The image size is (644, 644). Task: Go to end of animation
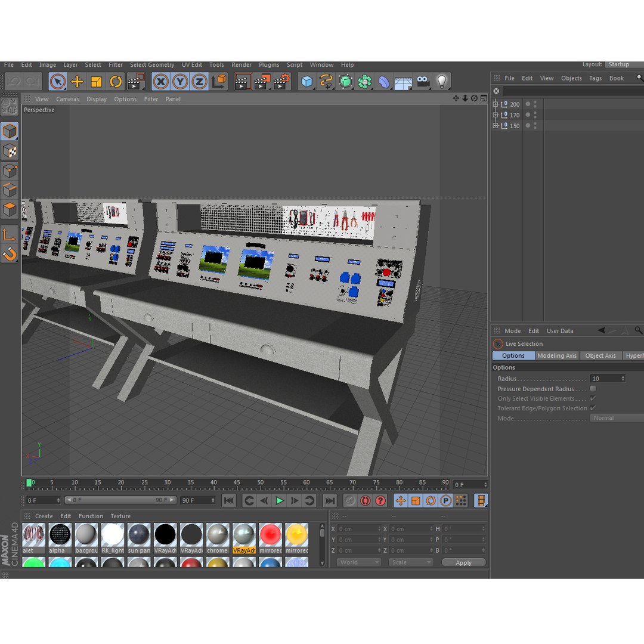(330, 501)
